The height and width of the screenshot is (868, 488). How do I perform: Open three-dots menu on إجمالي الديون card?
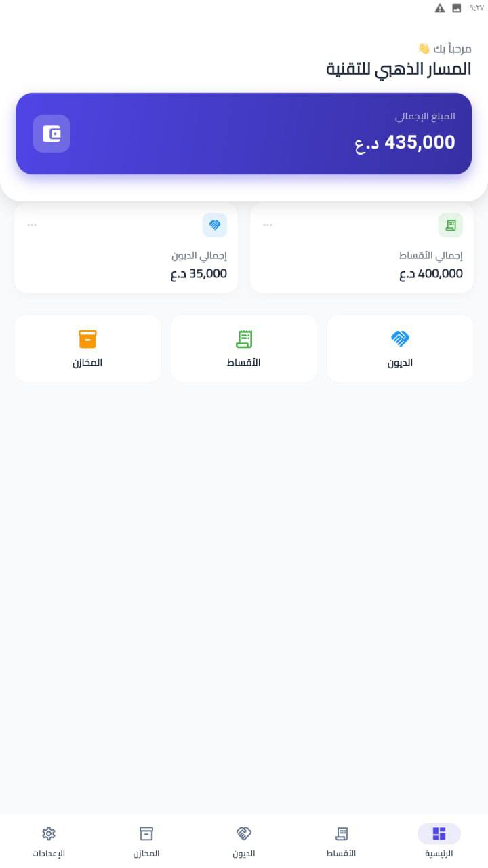pos(32,225)
